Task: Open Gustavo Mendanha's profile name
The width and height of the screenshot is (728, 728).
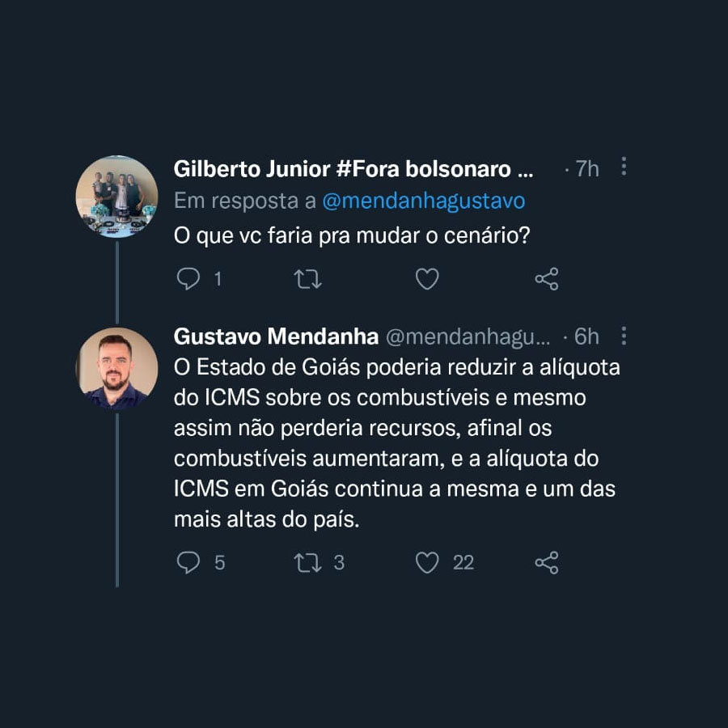Action: (276, 336)
